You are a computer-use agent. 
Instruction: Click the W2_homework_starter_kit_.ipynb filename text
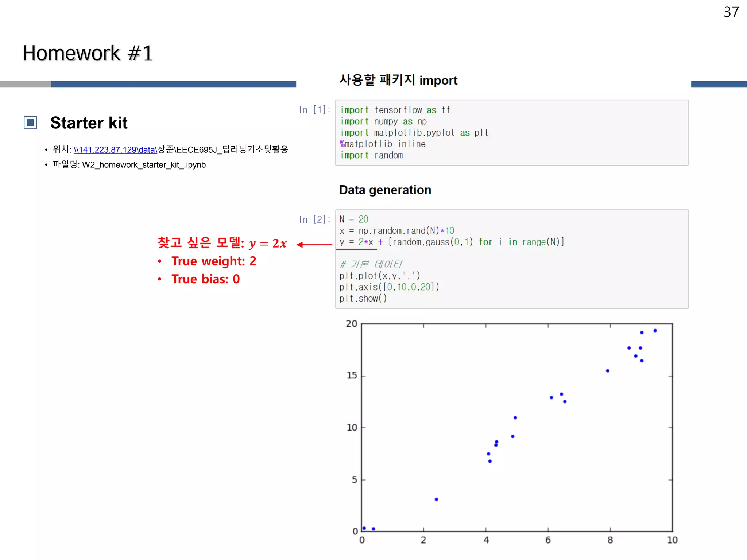click(144, 165)
